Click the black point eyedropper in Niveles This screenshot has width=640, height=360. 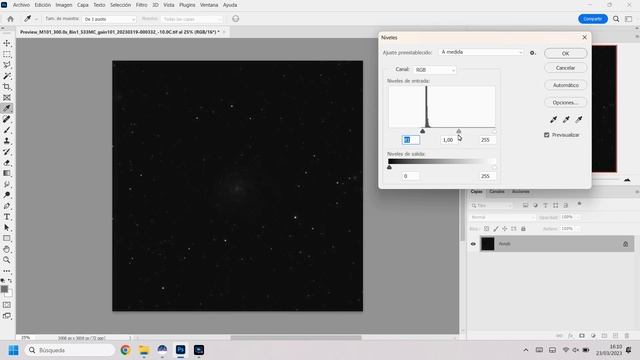click(553, 120)
